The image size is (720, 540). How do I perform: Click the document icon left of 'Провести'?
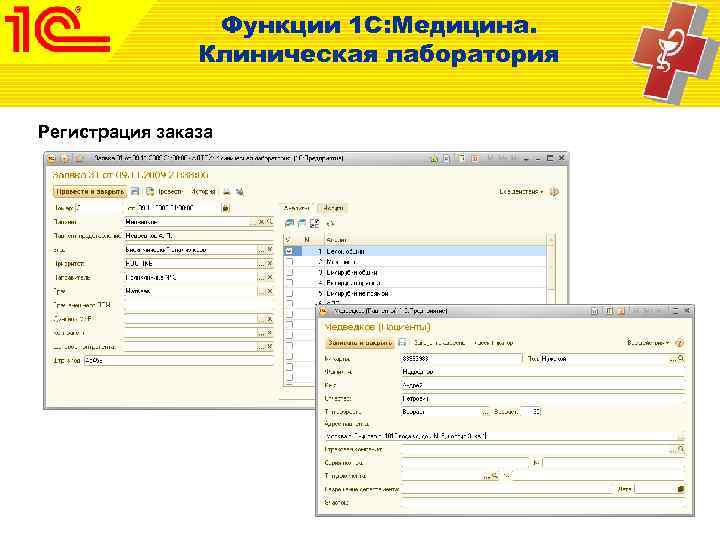pyautogui.click(x=150, y=191)
